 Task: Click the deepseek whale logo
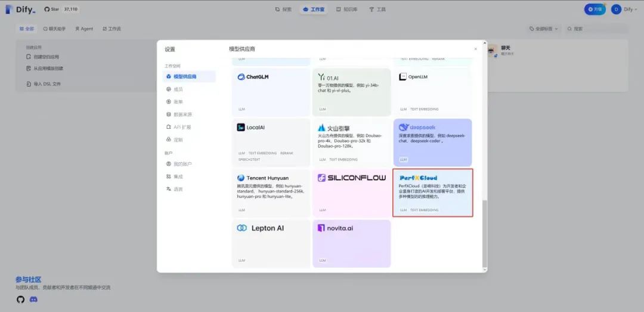point(404,128)
